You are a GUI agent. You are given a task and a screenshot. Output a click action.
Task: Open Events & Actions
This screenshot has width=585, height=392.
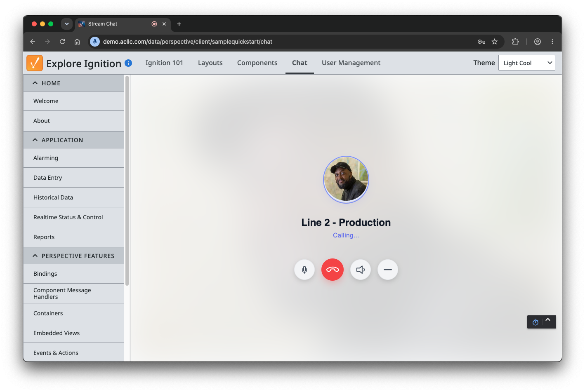74,353
